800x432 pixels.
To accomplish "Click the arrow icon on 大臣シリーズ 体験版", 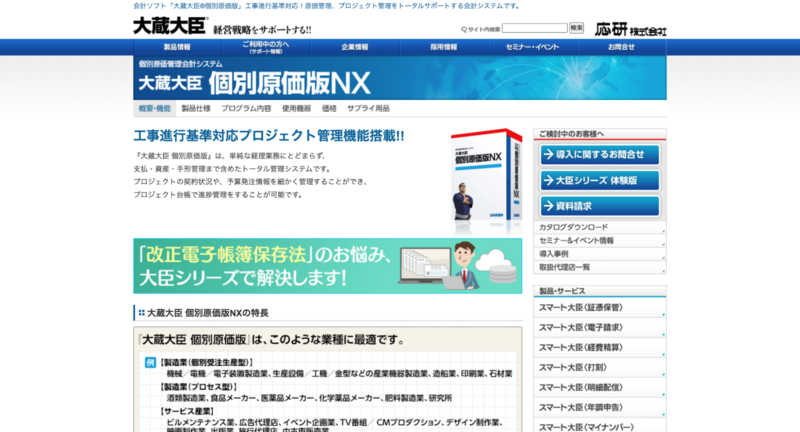I will pyautogui.click(x=548, y=181).
